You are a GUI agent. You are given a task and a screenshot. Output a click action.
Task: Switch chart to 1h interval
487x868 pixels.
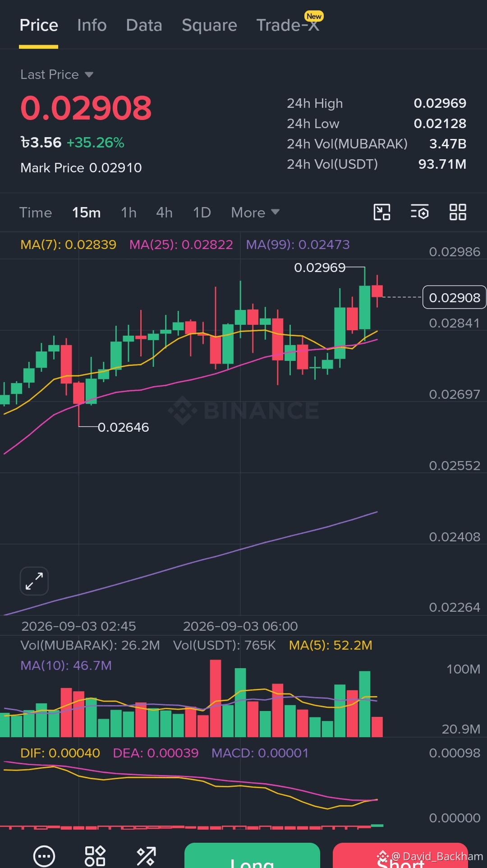pos(129,212)
